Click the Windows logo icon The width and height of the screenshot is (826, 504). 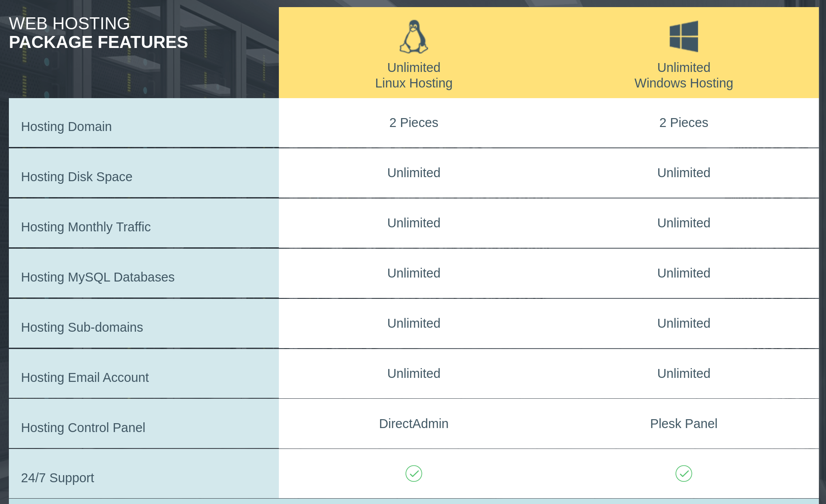coord(683,36)
